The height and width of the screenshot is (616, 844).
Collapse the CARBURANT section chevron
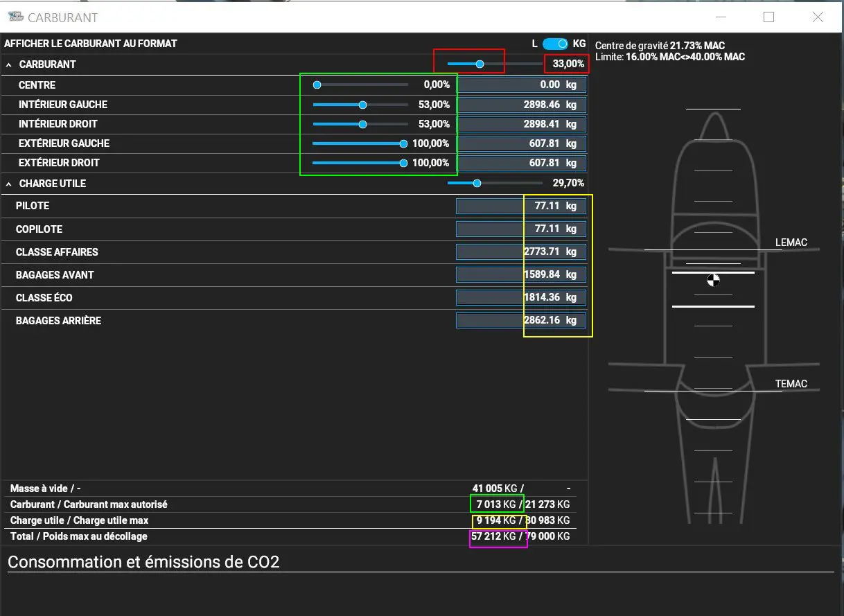(x=9, y=64)
